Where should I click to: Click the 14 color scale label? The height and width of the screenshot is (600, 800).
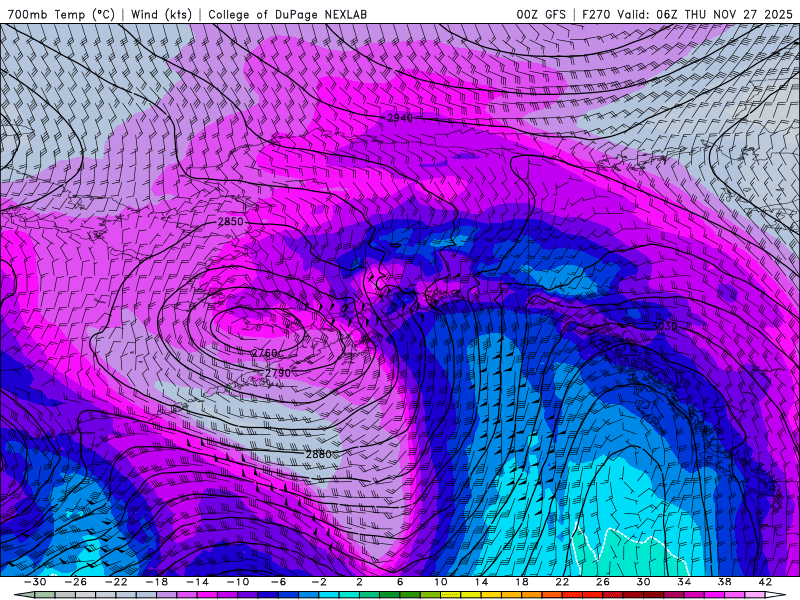click(x=481, y=582)
